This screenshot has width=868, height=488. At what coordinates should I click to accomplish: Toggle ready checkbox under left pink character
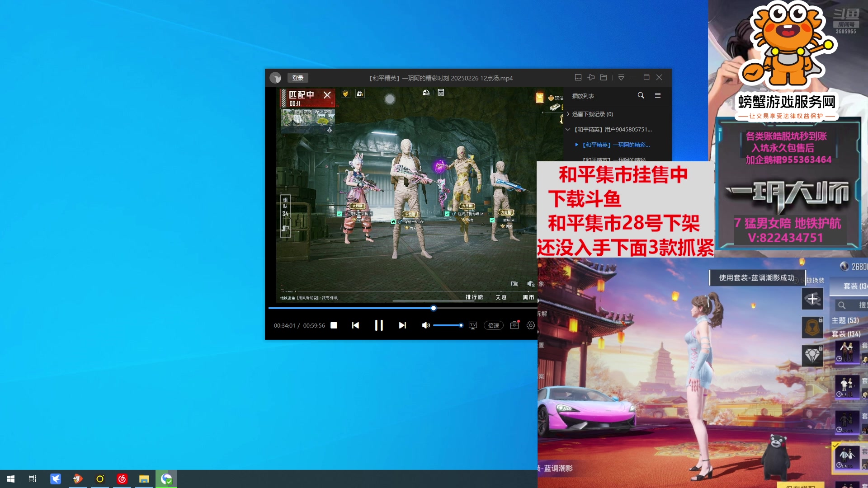[340, 214]
